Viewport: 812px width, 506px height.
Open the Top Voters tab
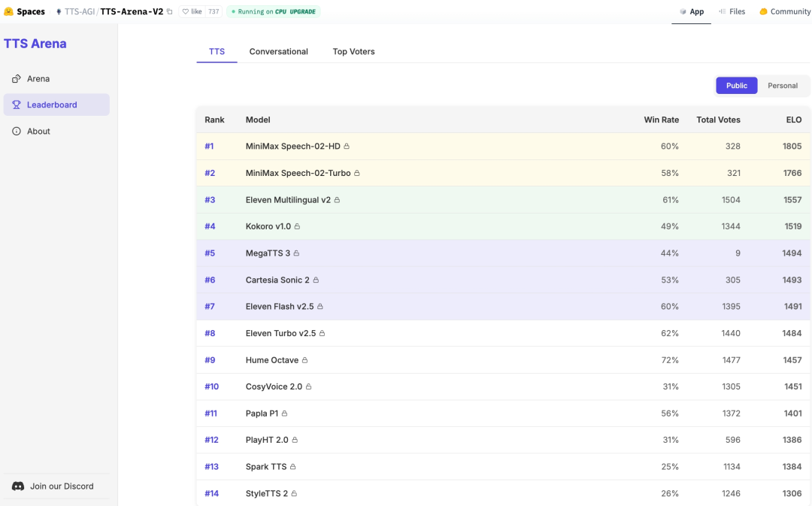pyautogui.click(x=353, y=51)
